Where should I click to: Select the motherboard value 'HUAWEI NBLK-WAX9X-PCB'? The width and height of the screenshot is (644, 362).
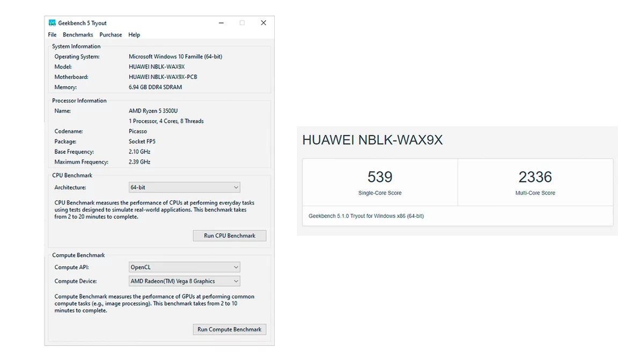click(x=163, y=77)
